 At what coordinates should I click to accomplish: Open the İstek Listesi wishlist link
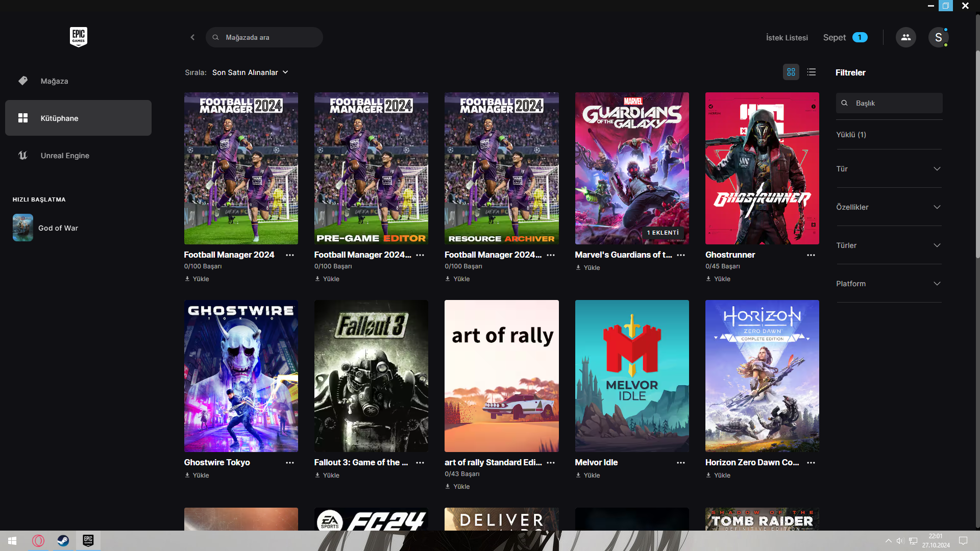click(787, 38)
